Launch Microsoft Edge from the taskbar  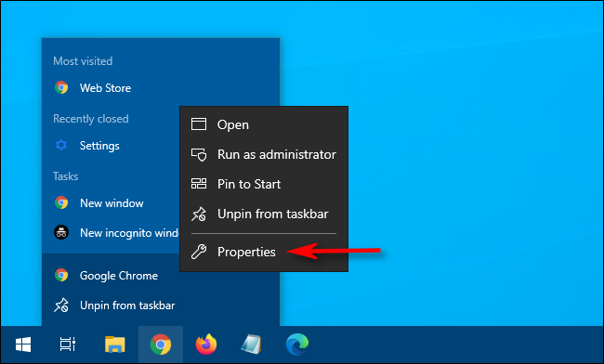pos(297,344)
